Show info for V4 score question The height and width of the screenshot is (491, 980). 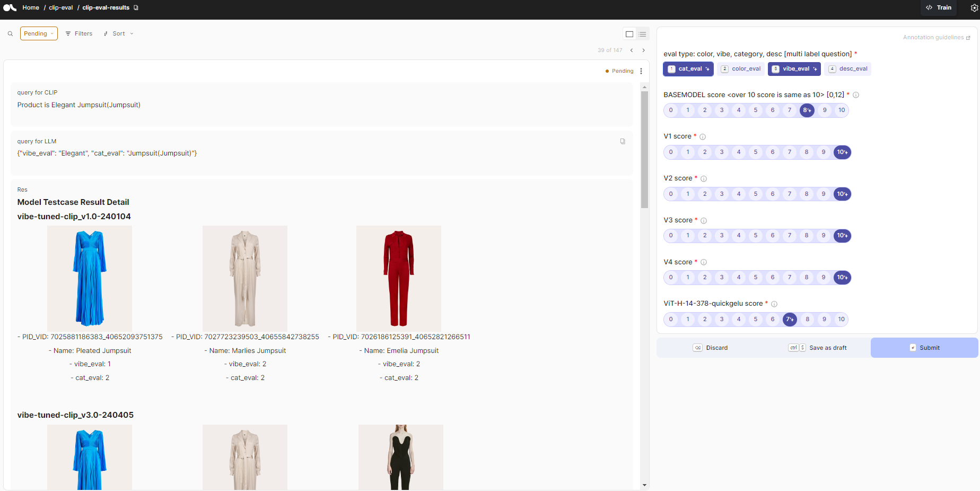pos(704,262)
